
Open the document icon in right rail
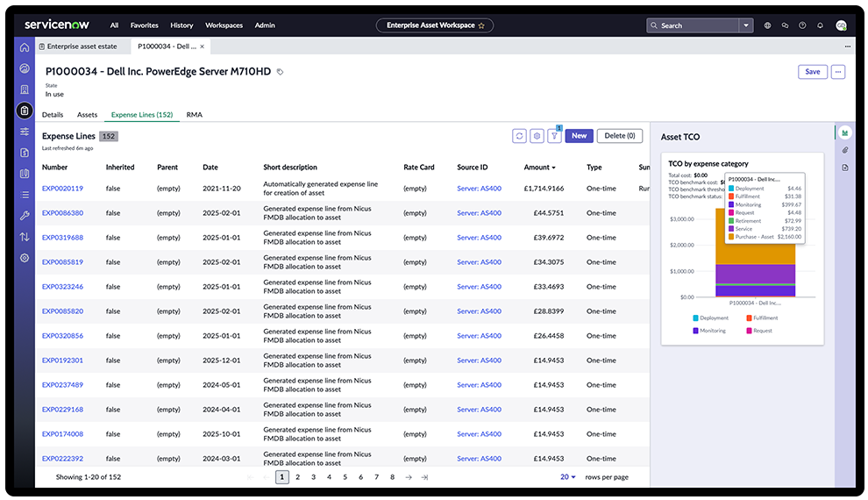[844, 168]
